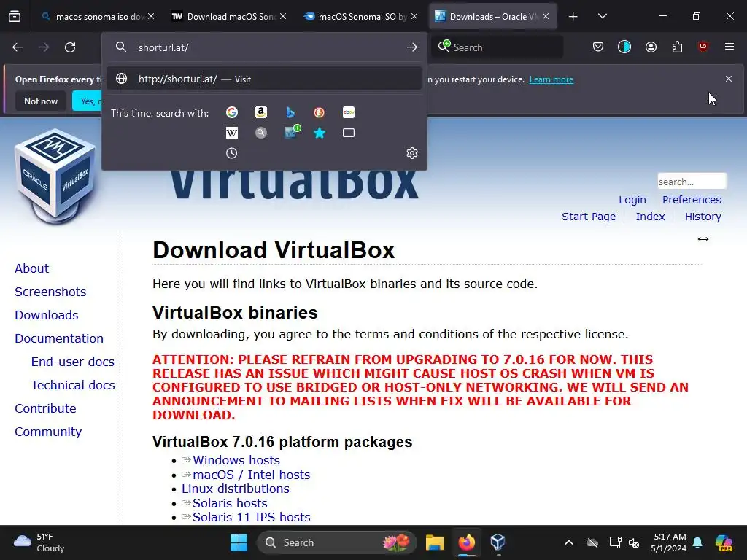Open Documentation in the sidebar

(x=59, y=338)
